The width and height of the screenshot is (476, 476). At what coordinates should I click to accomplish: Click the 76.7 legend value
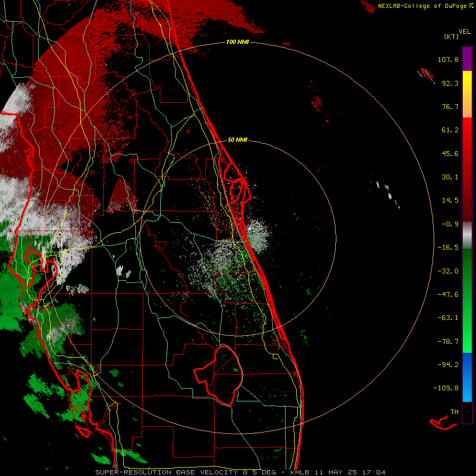[x=450, y=106]
